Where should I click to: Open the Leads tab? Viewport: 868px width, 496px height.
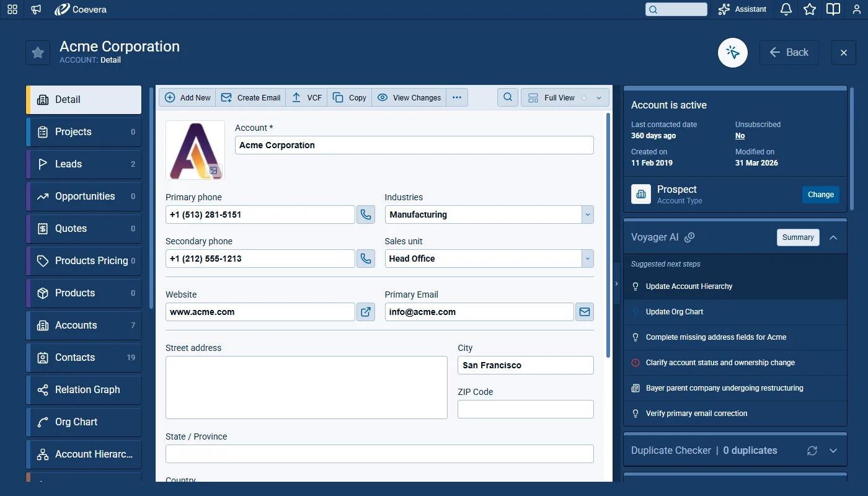click(x=84, y=164)
